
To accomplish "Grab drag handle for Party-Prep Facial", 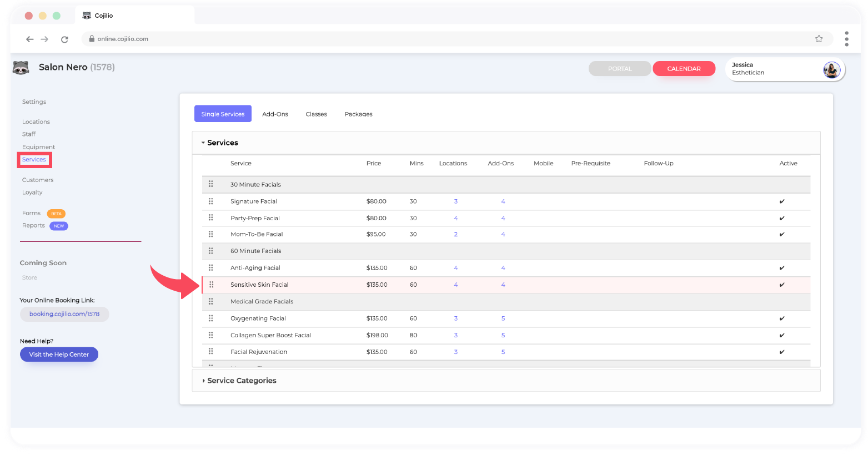I will [211, 217].
